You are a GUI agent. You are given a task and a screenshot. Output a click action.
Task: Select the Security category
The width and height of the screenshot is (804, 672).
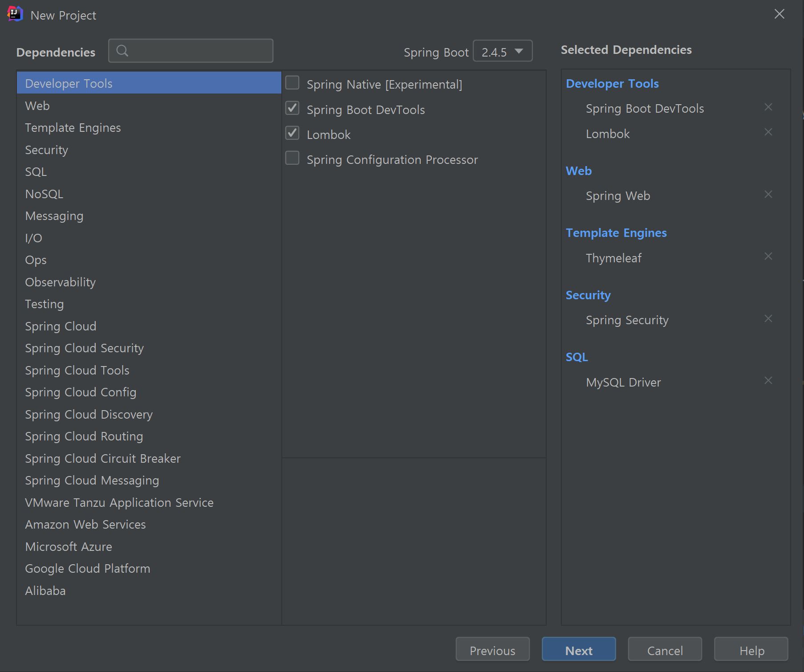coord(149,150)
